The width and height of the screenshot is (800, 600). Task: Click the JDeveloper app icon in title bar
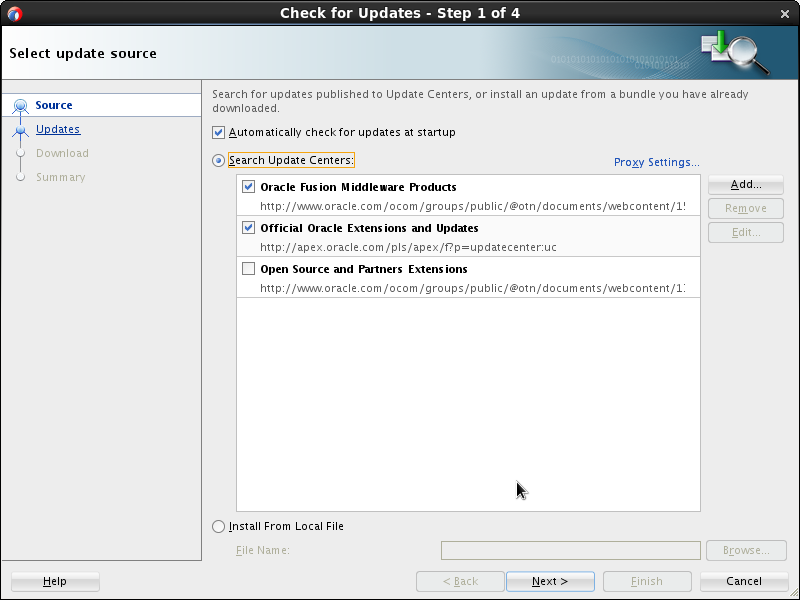(15, 13)
